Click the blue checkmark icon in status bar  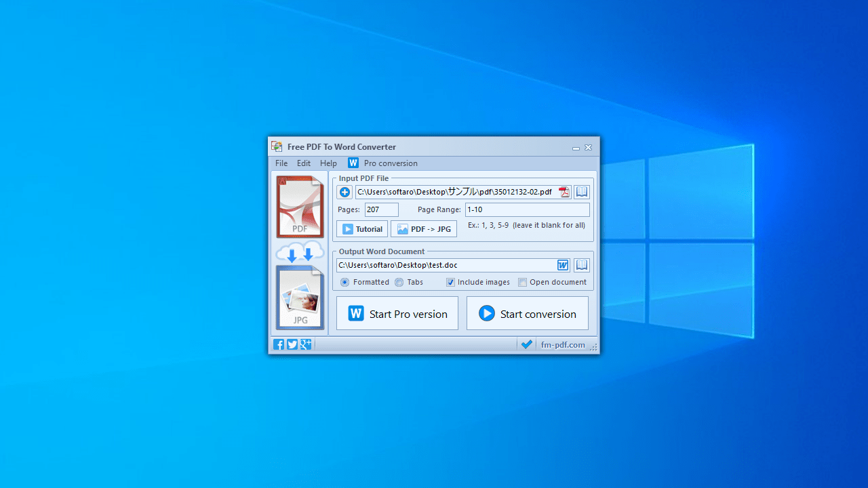pos(526,344)
